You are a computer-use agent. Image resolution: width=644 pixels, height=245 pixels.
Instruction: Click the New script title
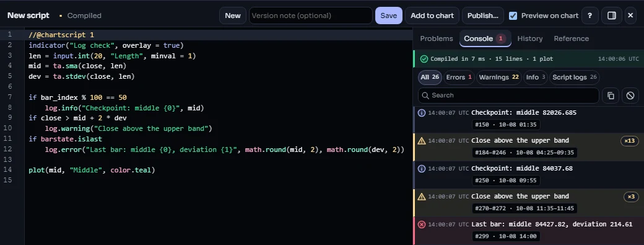[28, 16]
